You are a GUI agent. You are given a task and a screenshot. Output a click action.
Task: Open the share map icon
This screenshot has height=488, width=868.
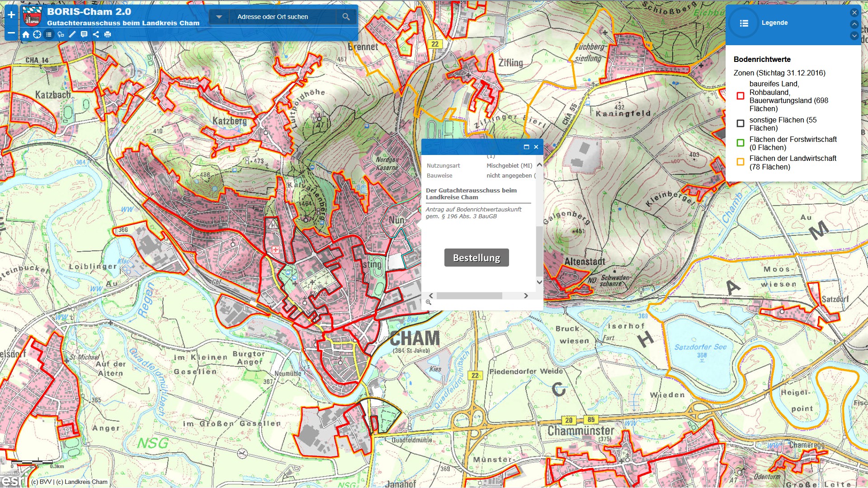click(x=96, y=34)
